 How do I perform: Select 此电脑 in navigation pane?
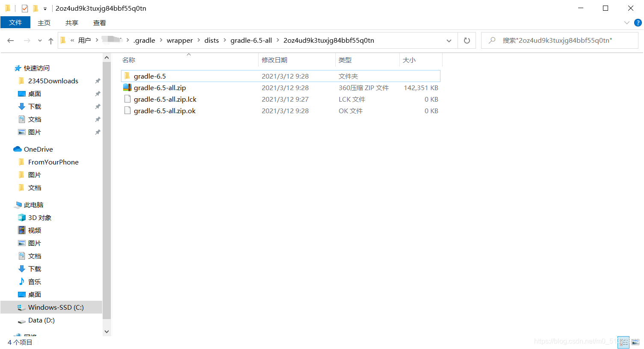point(33,205)
